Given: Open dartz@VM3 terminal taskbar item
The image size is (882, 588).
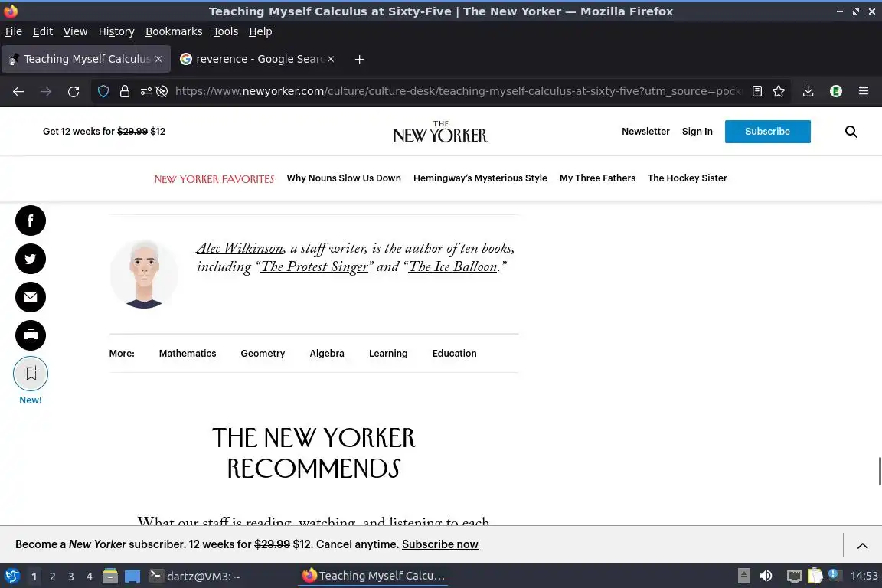Looking at the screenshot, I should [195, 577].
